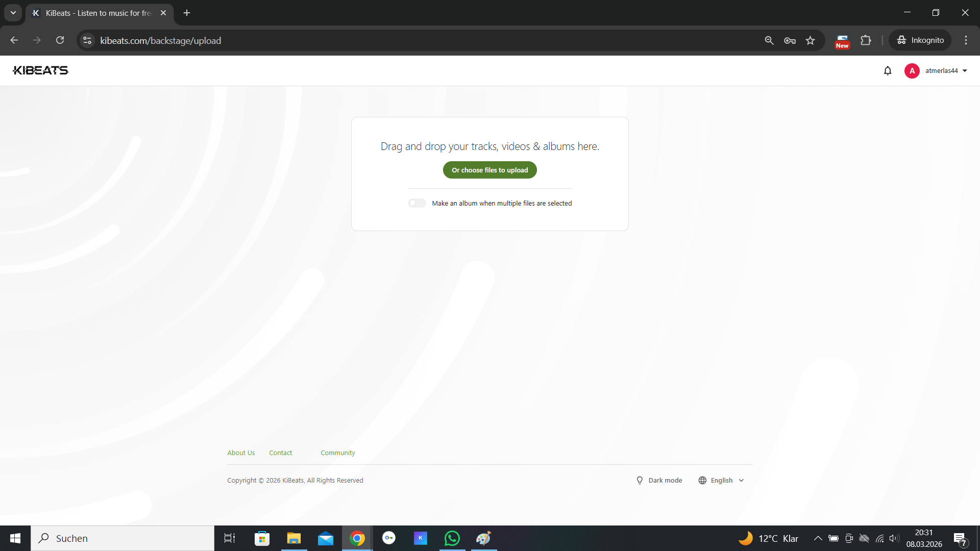Open the password key icon
Viewport: 980px width, 551px height.
[x=790, y=40]
